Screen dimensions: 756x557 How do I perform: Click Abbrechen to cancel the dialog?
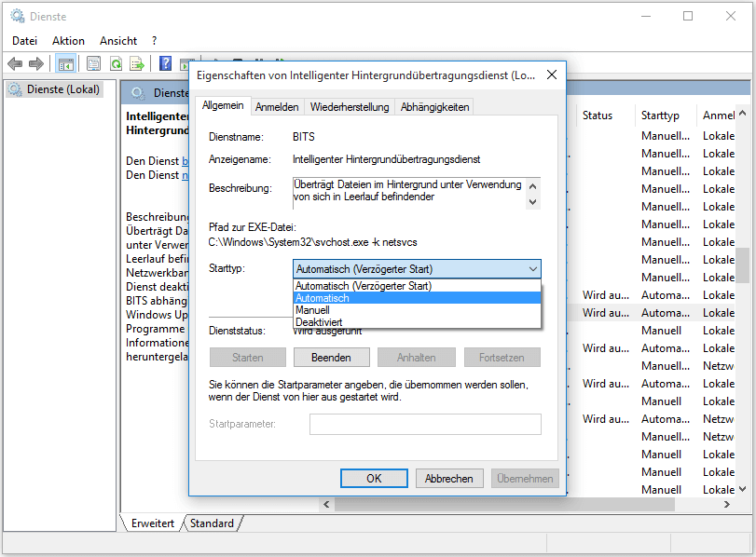[449, 479]
